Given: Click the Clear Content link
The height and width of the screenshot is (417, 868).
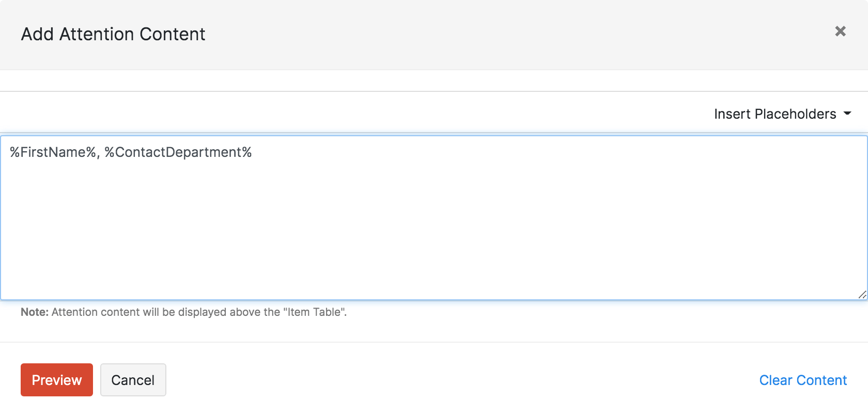Looking at the screenshot, I should (803, 380).
